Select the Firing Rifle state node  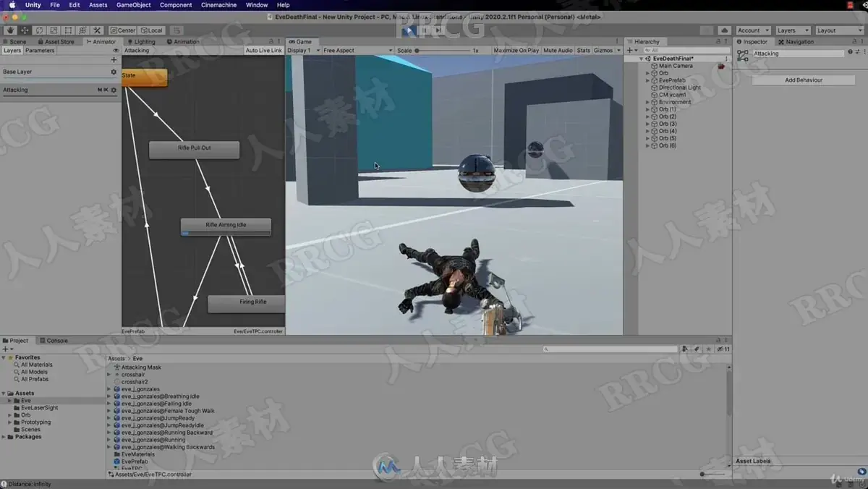tap(247, 304)
